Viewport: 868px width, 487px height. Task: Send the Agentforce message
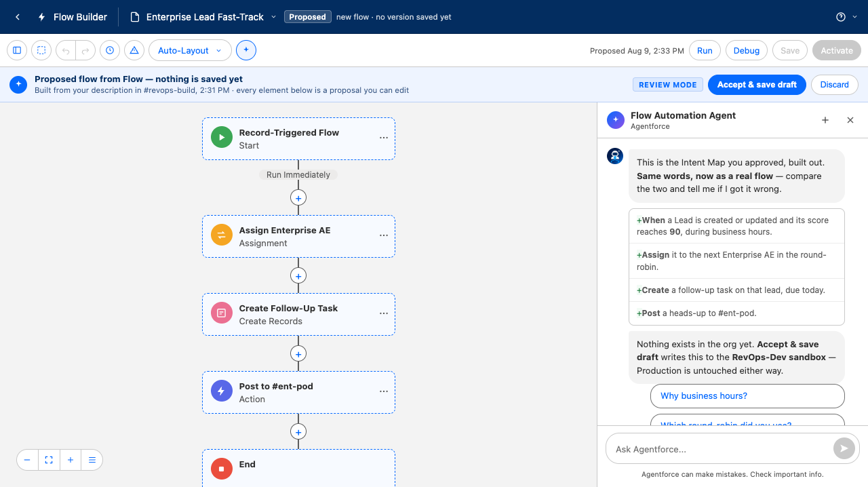pyautogui.click(x=844, y=448)
